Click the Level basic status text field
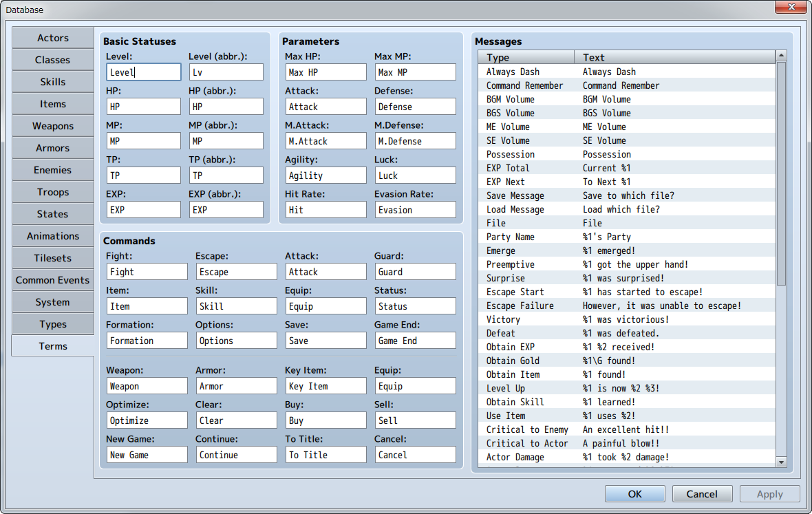 (x=144, y=72)
